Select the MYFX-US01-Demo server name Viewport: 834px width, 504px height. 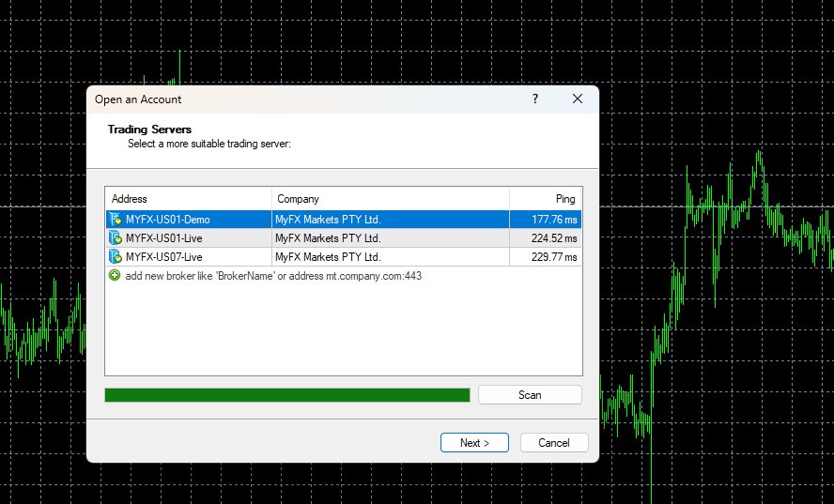pos(168,220)
